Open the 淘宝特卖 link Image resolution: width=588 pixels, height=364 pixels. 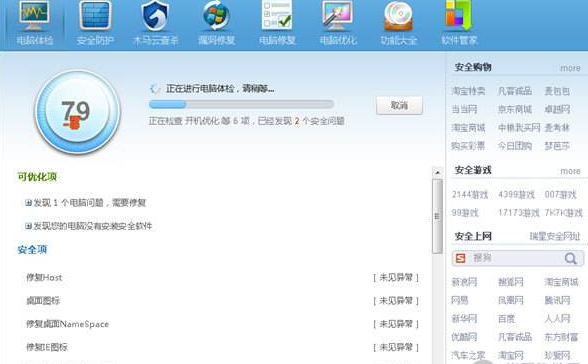[468, 91]
